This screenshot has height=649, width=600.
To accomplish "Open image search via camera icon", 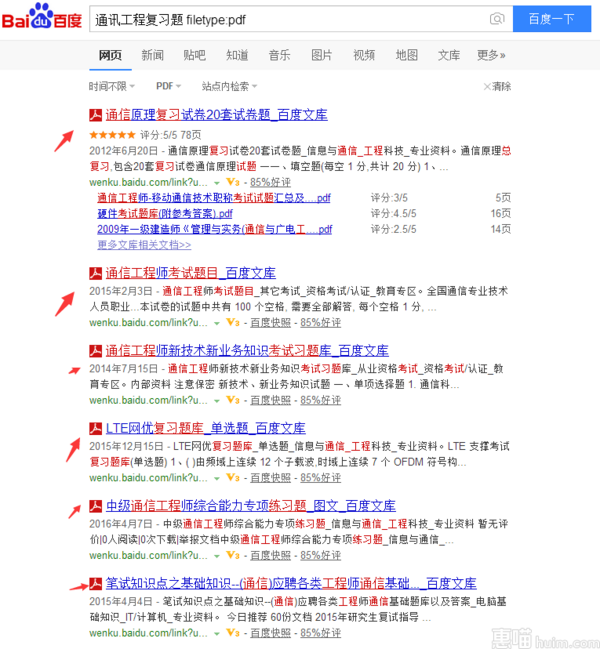I will pyautogui.click(x=497, y=19).
